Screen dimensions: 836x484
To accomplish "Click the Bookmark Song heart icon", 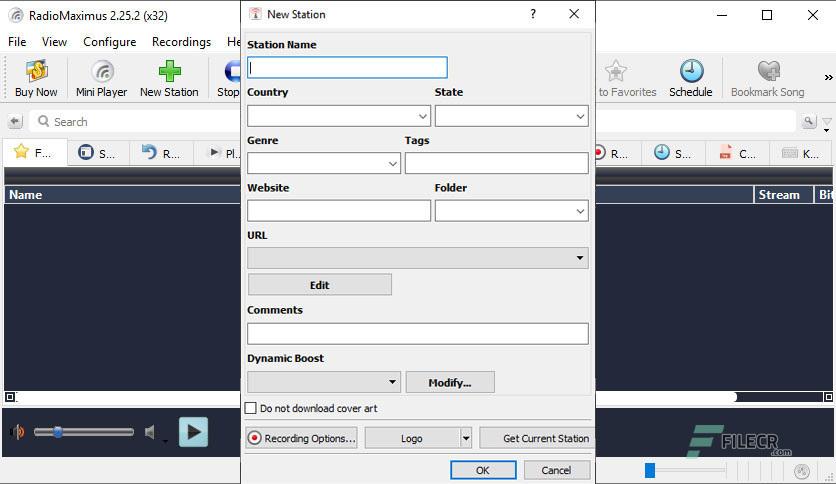I will tap(768, 71).
